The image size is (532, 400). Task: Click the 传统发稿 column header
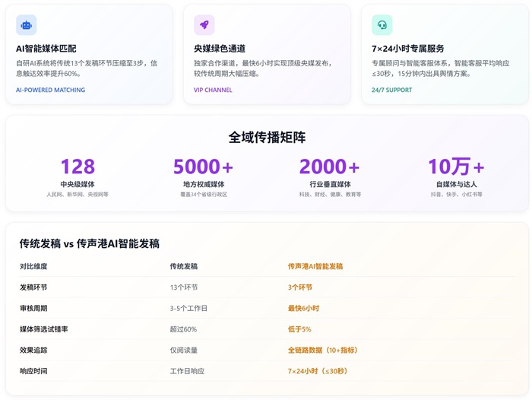click(x=183, y=266)
